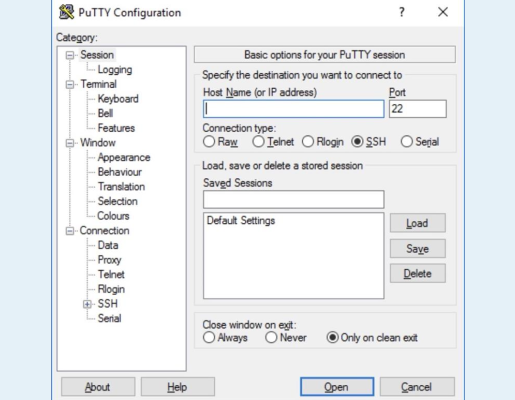Collapse the Connection tree node
515x400 pixels.
click(70, 231)
